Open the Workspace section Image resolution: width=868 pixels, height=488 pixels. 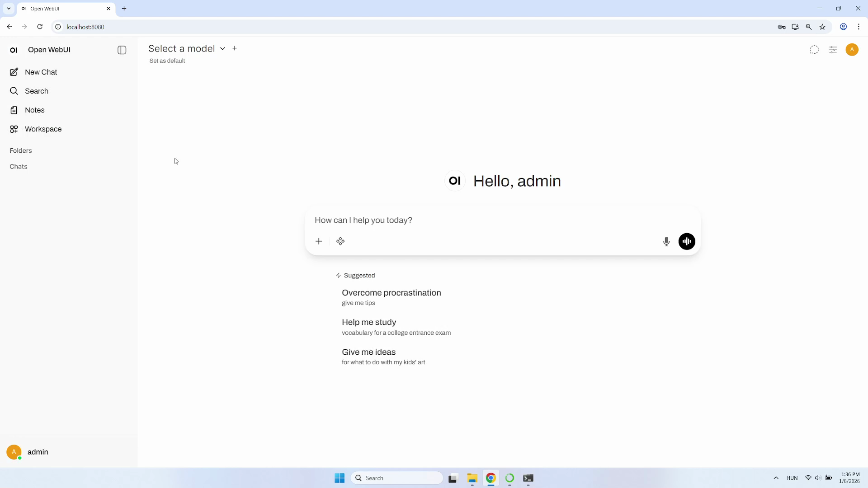click(43, 129)
